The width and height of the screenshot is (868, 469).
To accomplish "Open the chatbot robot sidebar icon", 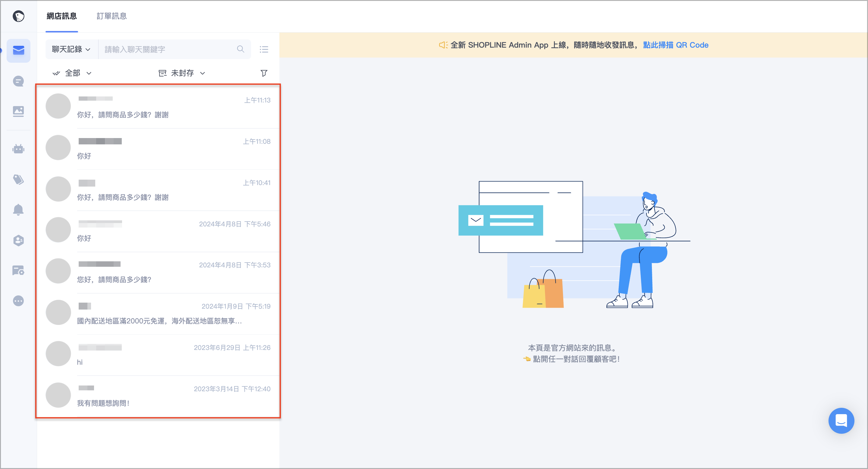I will point(18,149).
